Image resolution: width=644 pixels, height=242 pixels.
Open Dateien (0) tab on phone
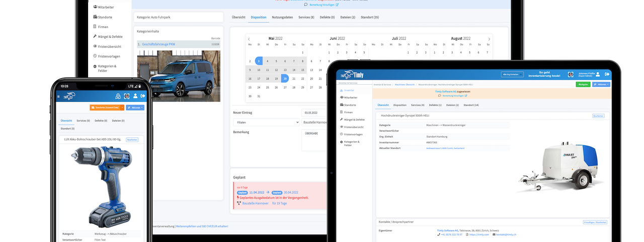point(119,120)
